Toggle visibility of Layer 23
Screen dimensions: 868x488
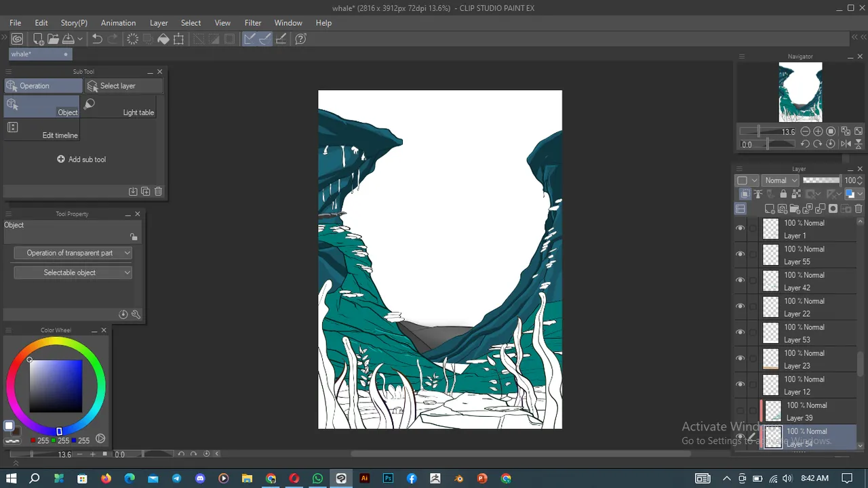coord(741,359)
